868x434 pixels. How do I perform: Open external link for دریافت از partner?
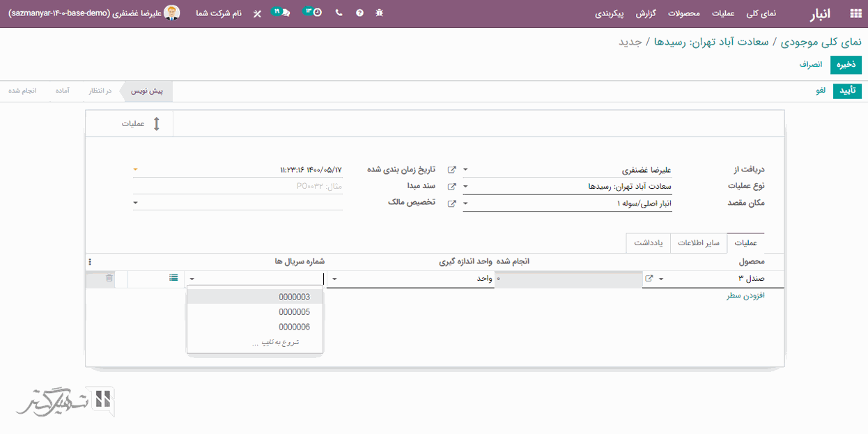coord(451,169)
